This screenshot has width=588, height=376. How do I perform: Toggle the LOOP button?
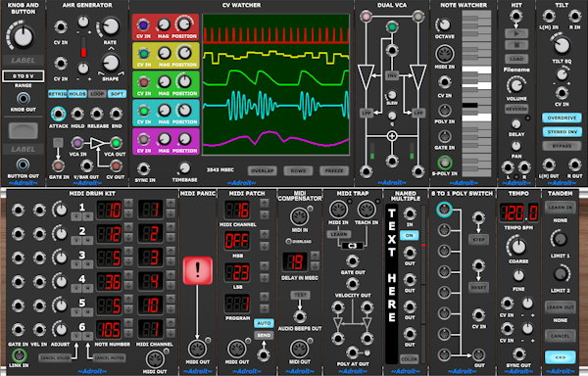97,94
